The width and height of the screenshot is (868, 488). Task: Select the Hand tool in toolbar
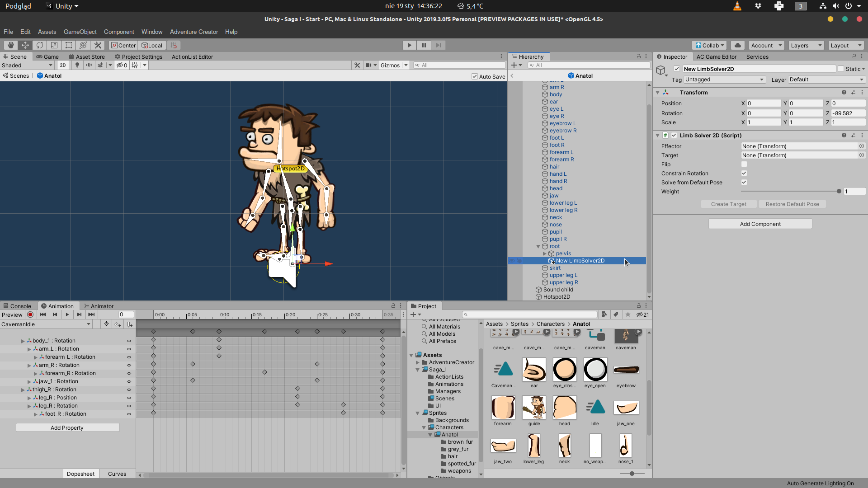[x=10, y=45]
